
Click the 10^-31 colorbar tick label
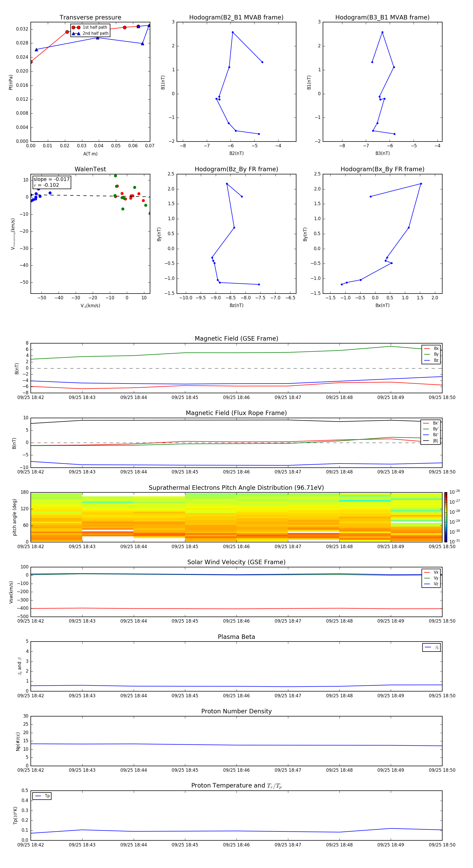[455, 542]
